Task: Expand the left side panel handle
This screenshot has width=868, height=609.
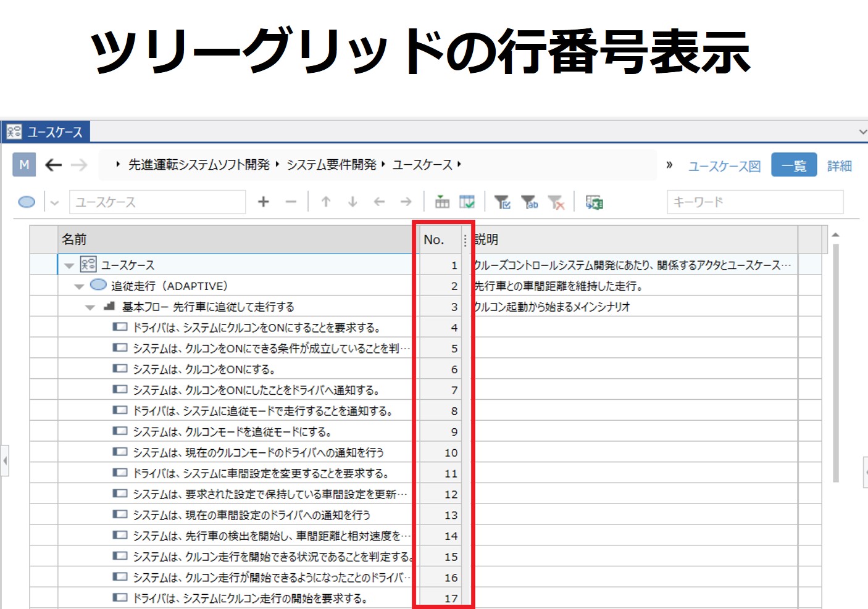Action: (x=5, y=460)
